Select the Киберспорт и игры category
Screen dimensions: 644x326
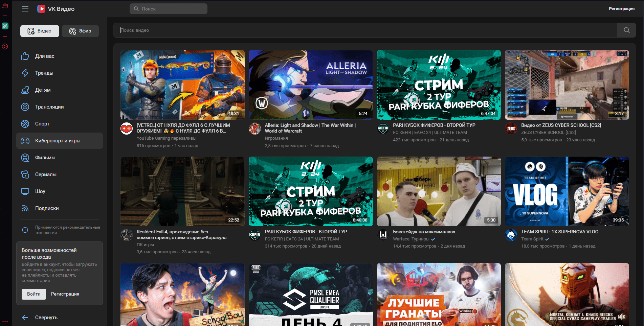60,141
